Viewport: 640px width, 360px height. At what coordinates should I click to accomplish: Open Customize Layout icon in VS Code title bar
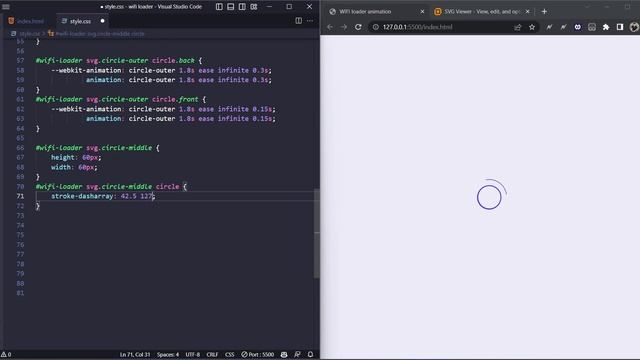254,7
